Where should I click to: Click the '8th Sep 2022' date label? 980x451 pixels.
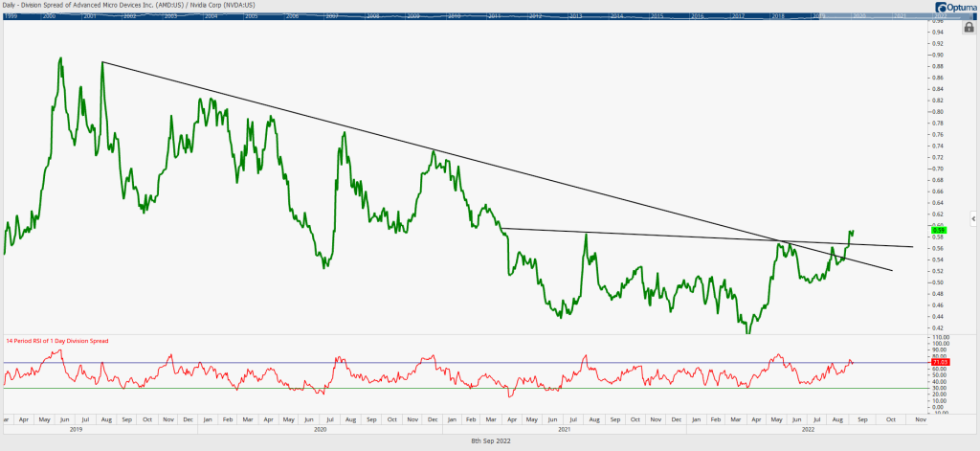[x=490, y=440]
